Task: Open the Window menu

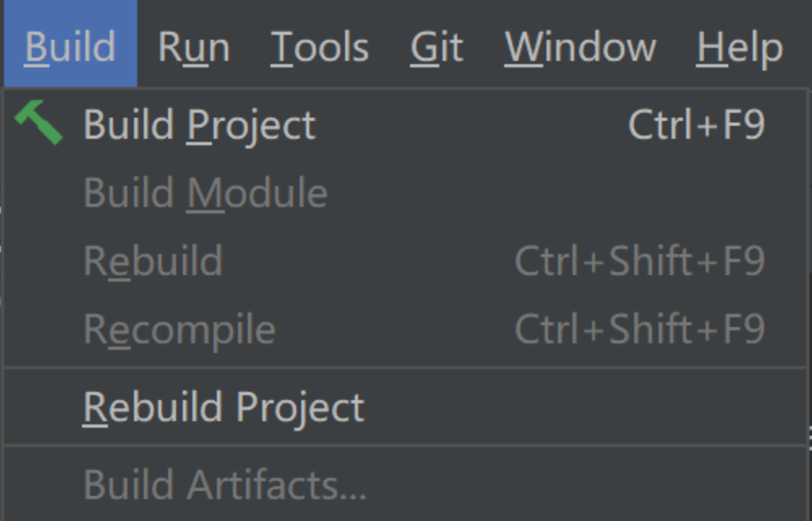Action: pyautogui.click(x=580, y=46)
